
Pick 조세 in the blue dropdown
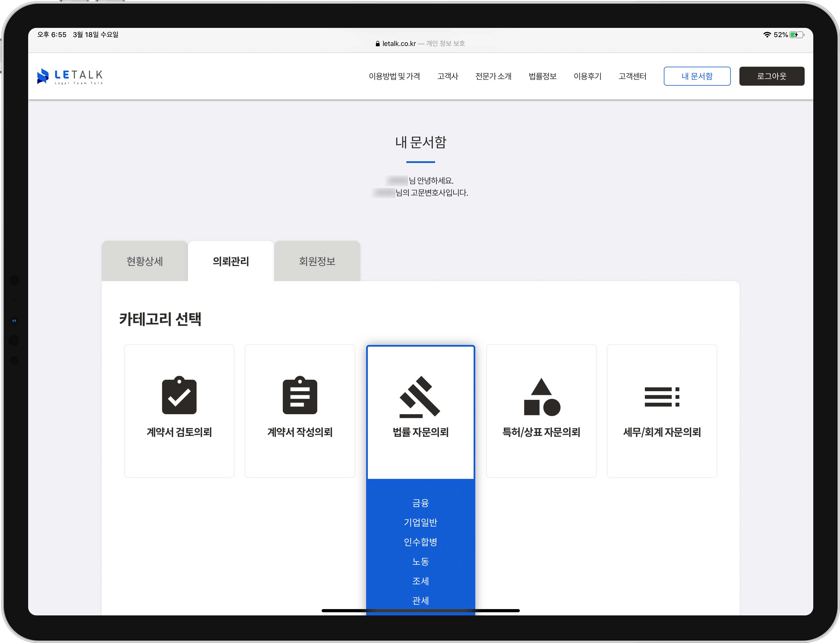420,581
